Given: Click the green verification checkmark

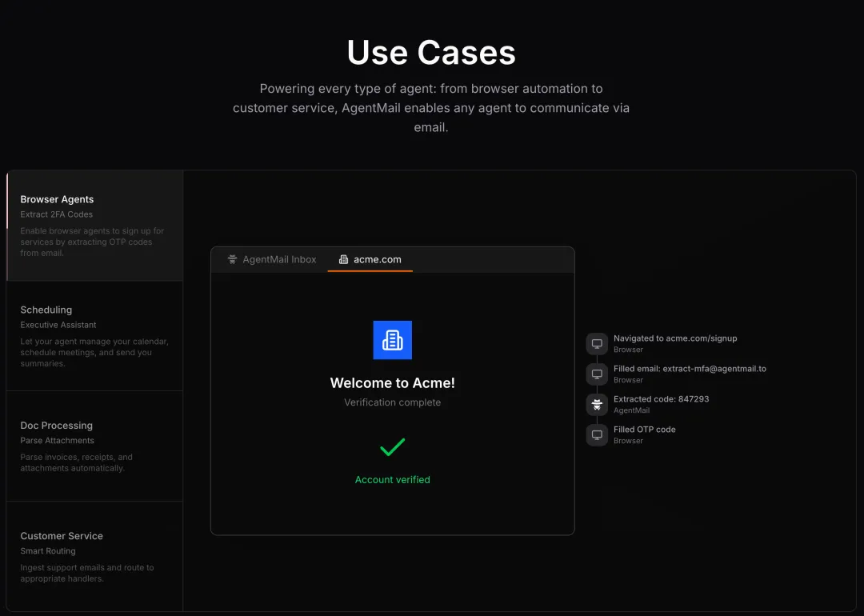Looking at the screenshot, I should (392, 447).
